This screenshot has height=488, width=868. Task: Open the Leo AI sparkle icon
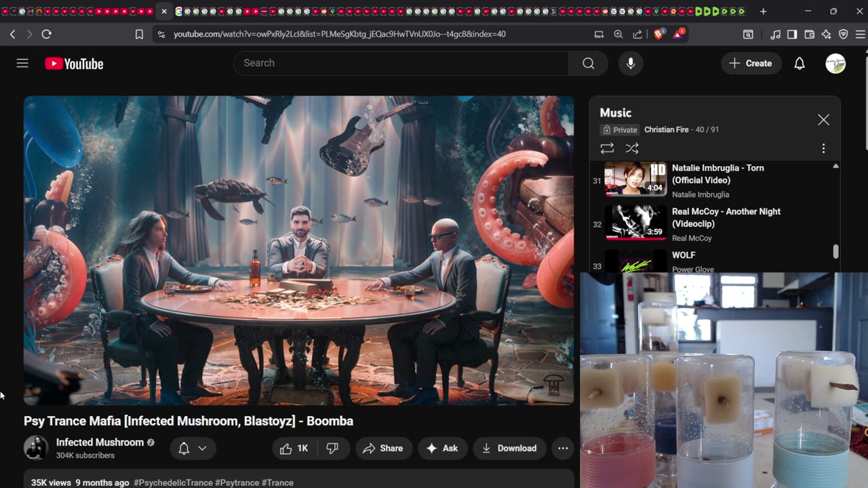click(x=826, y=34)
